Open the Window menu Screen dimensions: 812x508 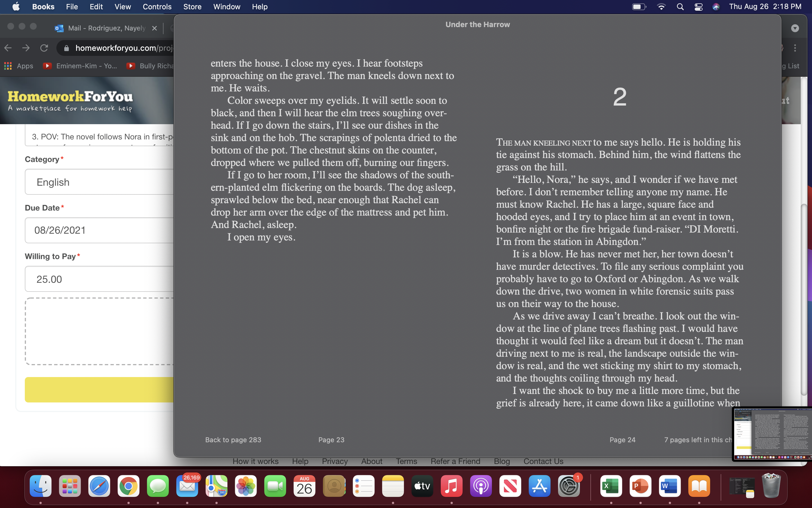point(227,7)
